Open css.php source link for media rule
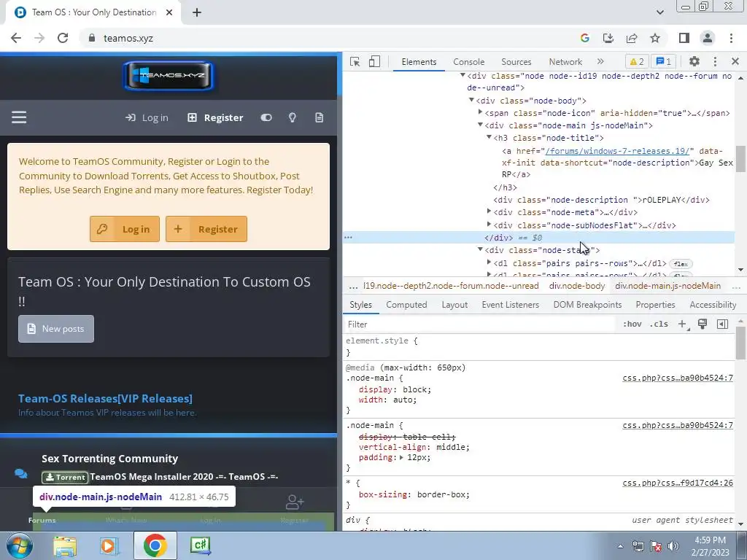The width and height of the screenshot is (747, 560). pyautogui.click(x=678, y=378)
